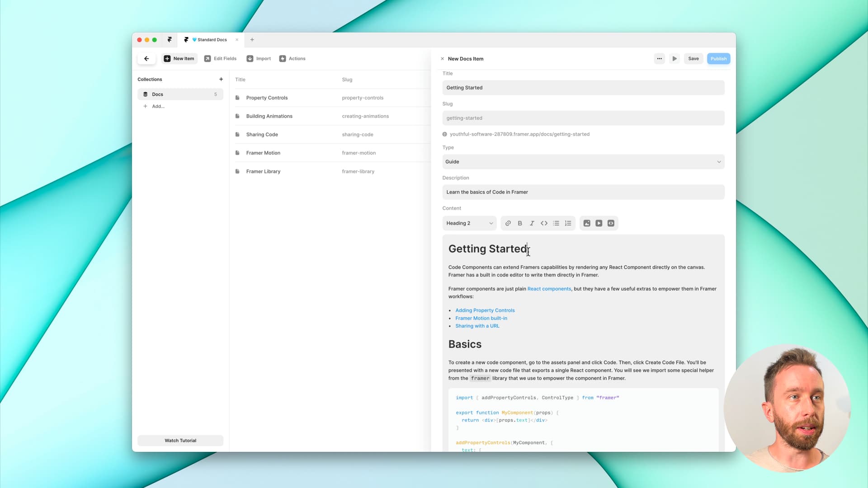Insert a code block embed
The width and height of the screenshot is (868, 488).
[x=611, y=223]
